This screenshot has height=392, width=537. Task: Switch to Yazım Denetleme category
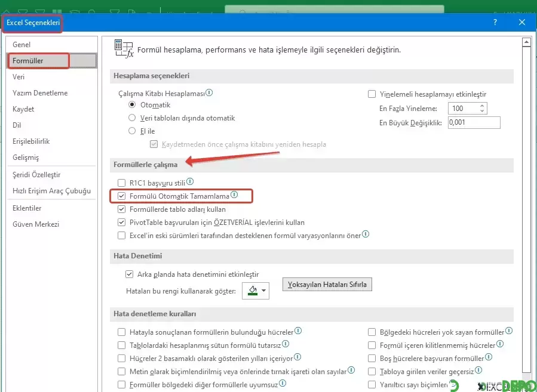51,92
